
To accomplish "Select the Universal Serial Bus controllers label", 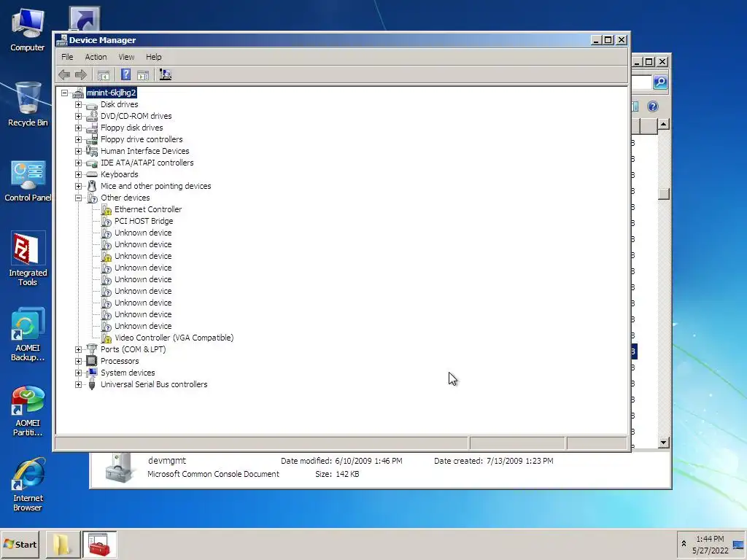I will point(154,384).
